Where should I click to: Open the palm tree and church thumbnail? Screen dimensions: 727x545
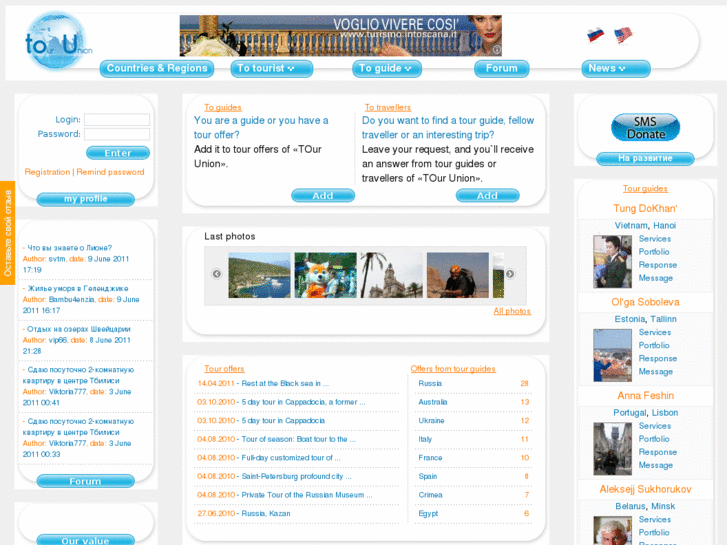[391, 275]
